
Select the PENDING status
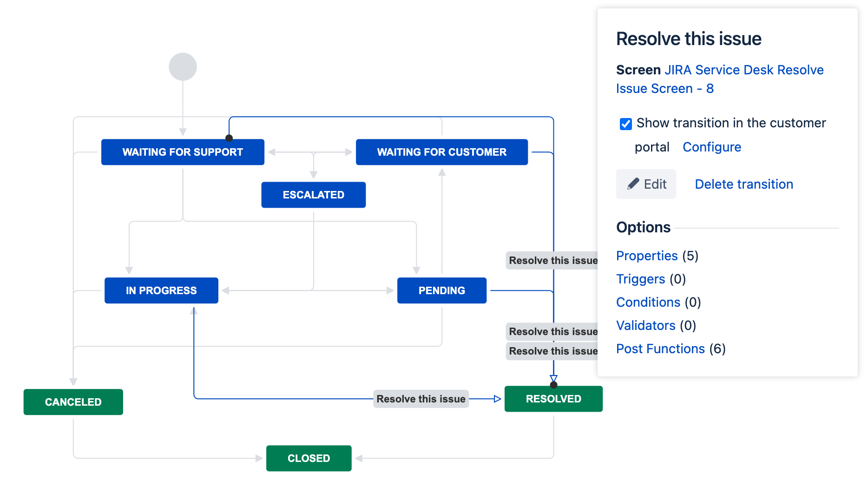click(441, 290)
